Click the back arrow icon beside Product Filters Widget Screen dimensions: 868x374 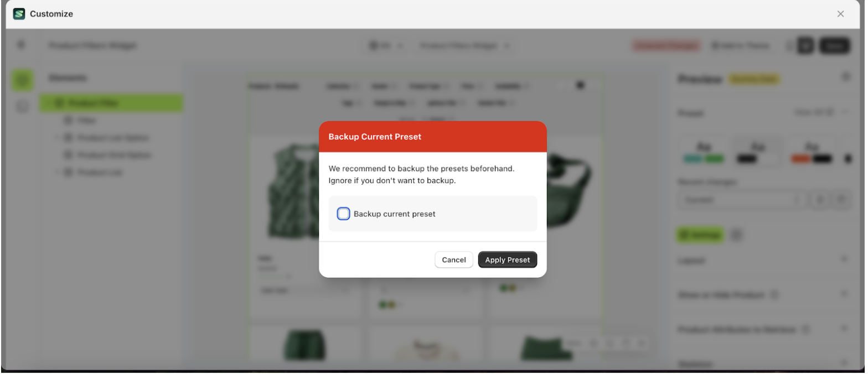[x=21, y=45]
